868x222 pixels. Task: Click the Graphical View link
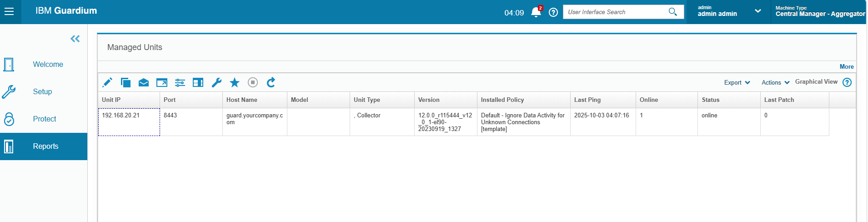pyautogui.click(x=816, y=82)
